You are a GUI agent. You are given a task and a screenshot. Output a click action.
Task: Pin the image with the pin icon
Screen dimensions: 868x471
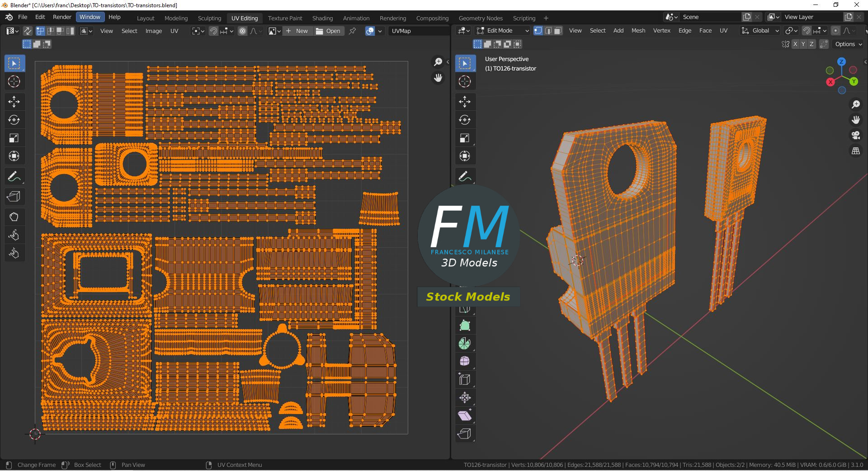point(352,31)
